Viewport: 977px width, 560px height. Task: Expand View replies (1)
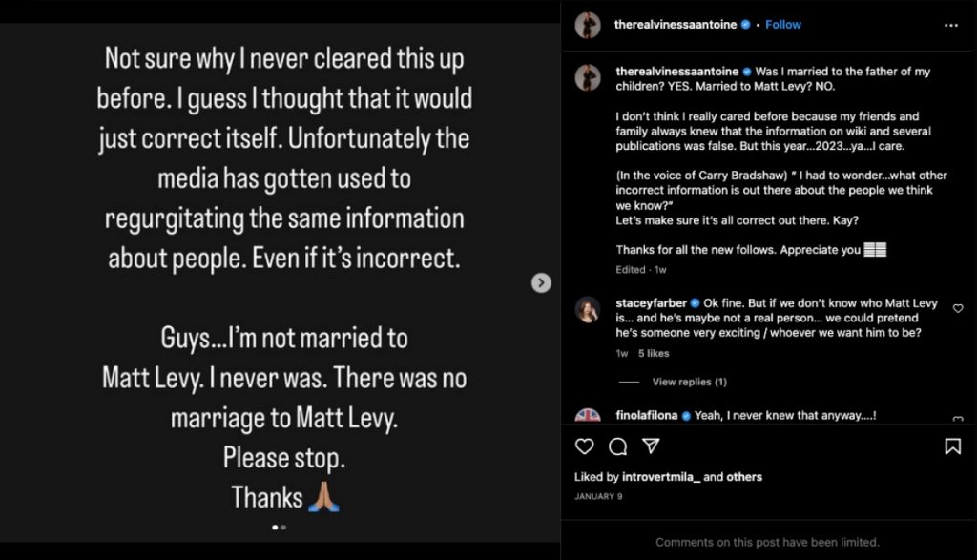click(x=689, y=382)
